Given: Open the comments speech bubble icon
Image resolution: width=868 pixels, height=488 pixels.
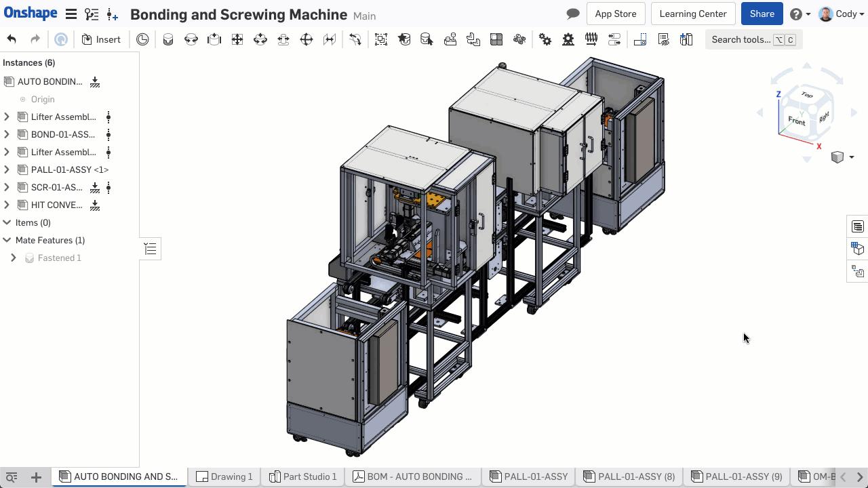Looking at the screenshot, I should click(572, 14).
